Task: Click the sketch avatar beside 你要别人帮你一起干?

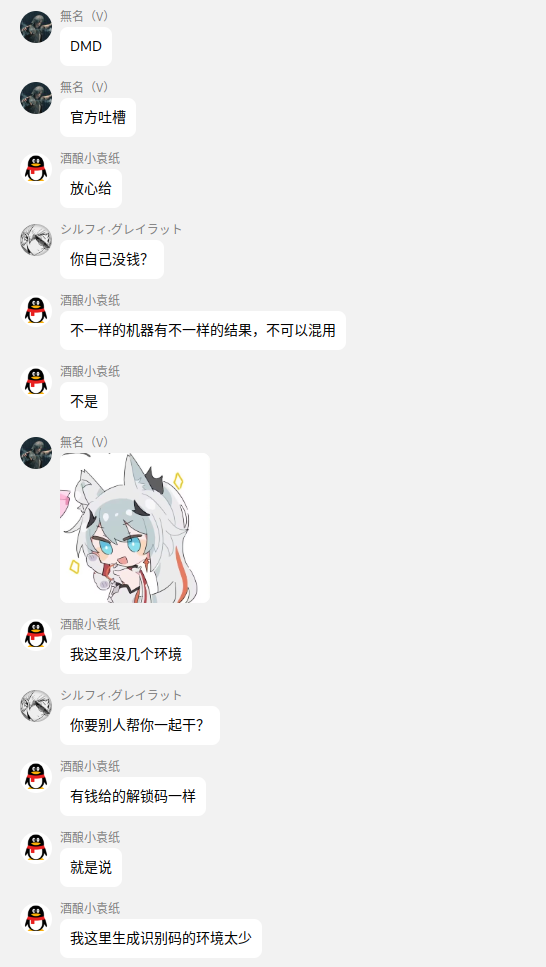Action: click(x=36, y=706)
